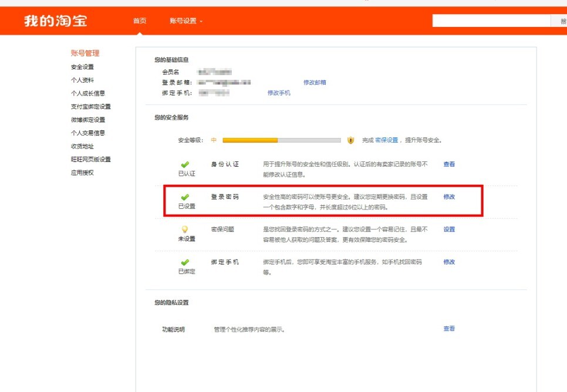Click the shield warning icon near security bar
The image size is (567, 392).
350,140
